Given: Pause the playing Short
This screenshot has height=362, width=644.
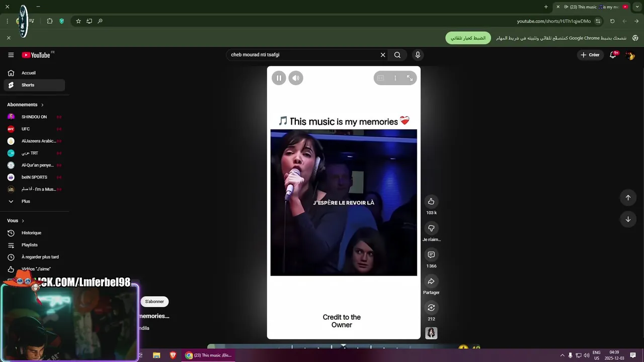Looking at the screenshot, I should pos(279,78).
